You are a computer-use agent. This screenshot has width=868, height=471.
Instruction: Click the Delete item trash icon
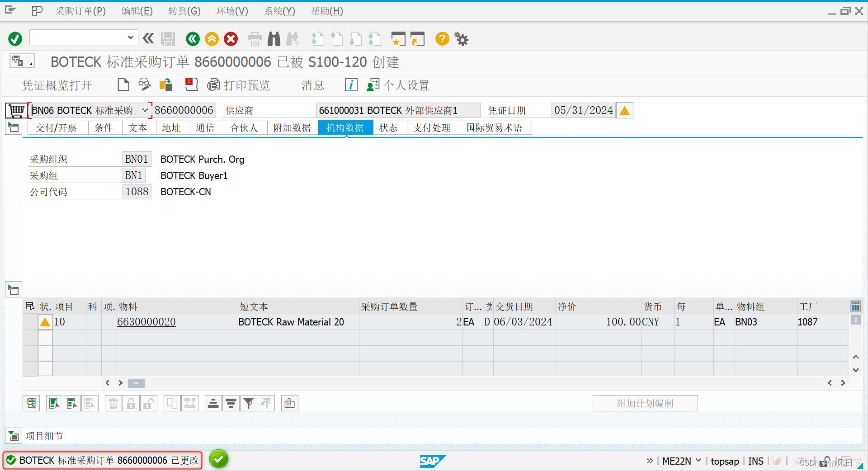[x=113, y=403]
